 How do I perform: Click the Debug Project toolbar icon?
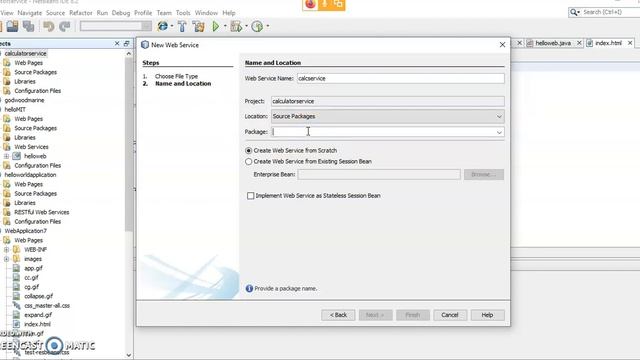coord(236,27)
